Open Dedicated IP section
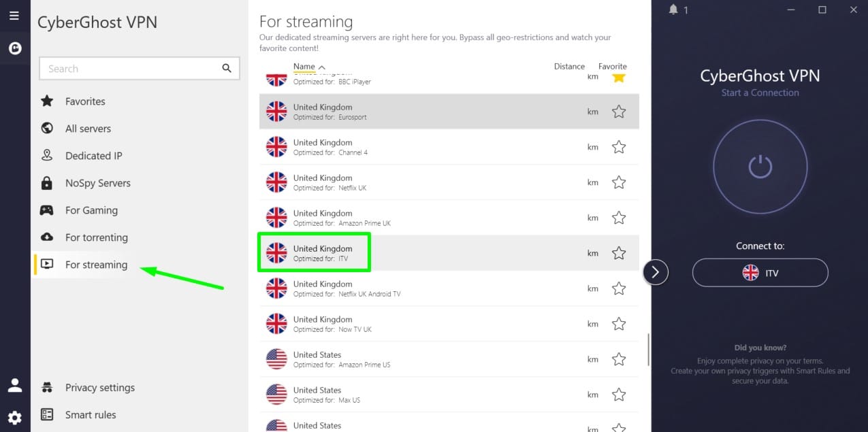This screenshot has height=432, width=868. coord(93,156)
